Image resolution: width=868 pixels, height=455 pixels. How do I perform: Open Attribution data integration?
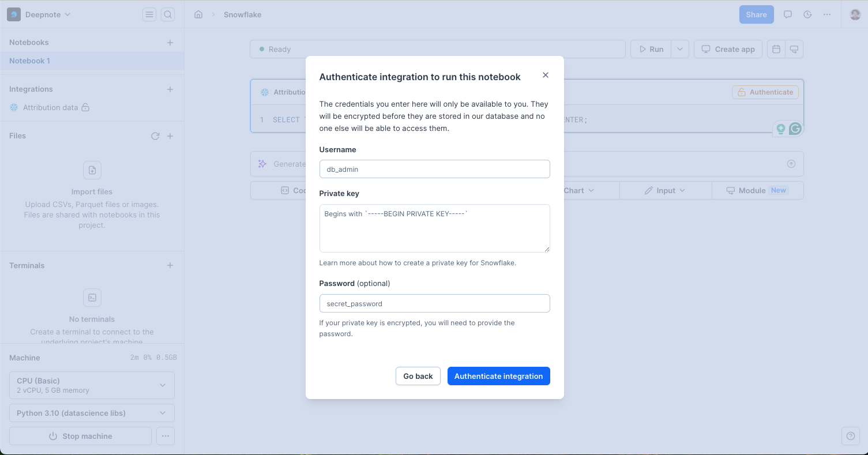tap(50, 107)
